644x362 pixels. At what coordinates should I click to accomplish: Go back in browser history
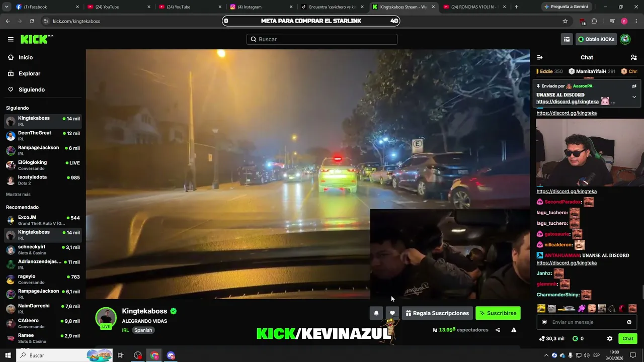[8, 21]
